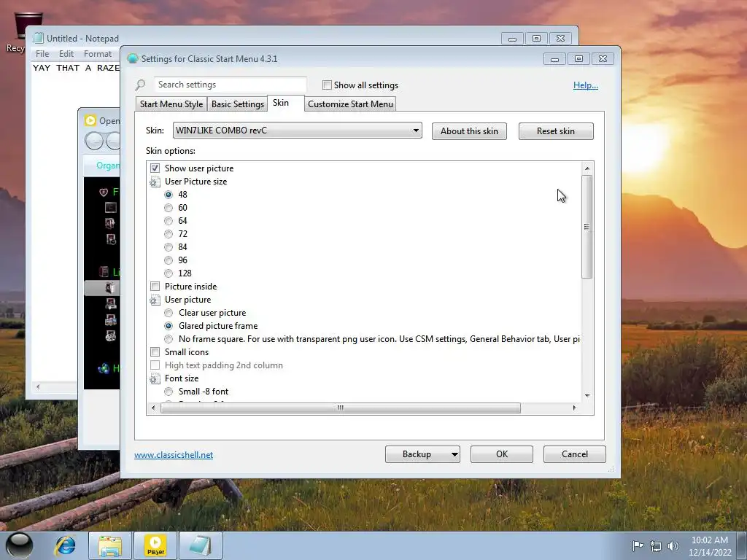Switch to Customize Start Menu tab
Screen dimensions: 747x560
350,104
